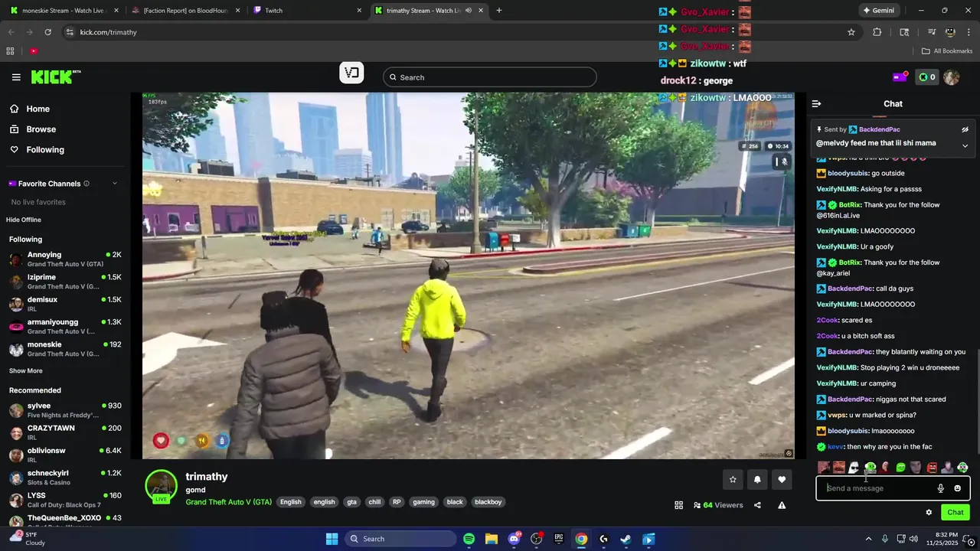
Task: Collapse the chat panel with arrow icon
Action: click(816, 103)
